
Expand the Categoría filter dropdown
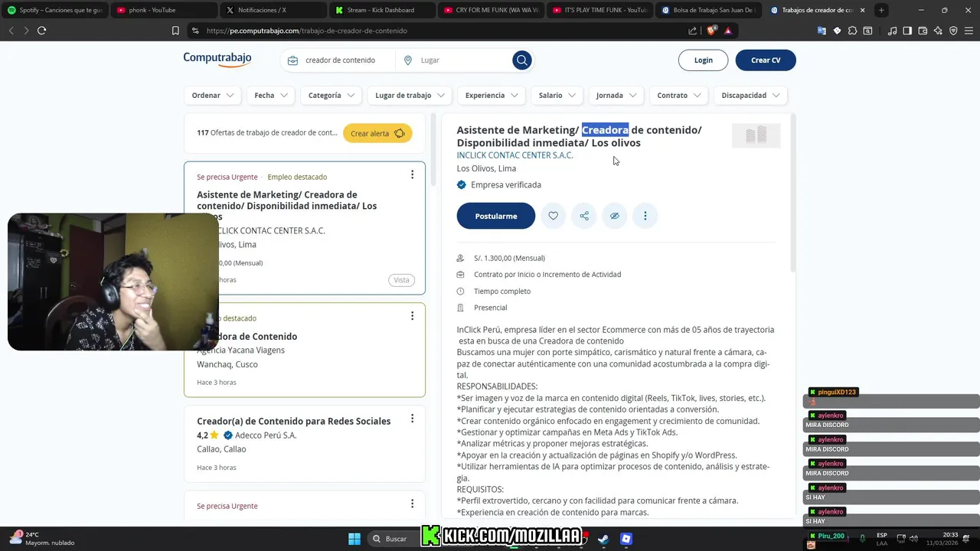tap(332, 95)
